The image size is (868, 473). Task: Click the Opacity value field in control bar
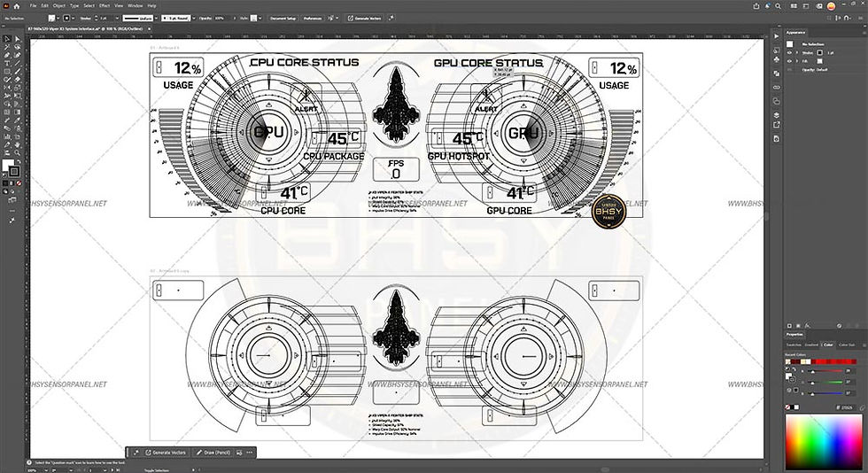(x=221, y=19)
